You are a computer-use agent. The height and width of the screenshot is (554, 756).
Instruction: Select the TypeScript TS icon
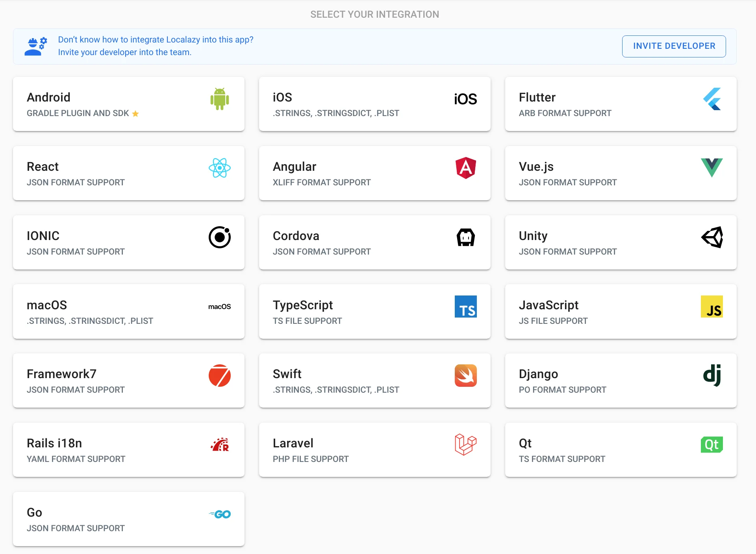click(465, 307)
